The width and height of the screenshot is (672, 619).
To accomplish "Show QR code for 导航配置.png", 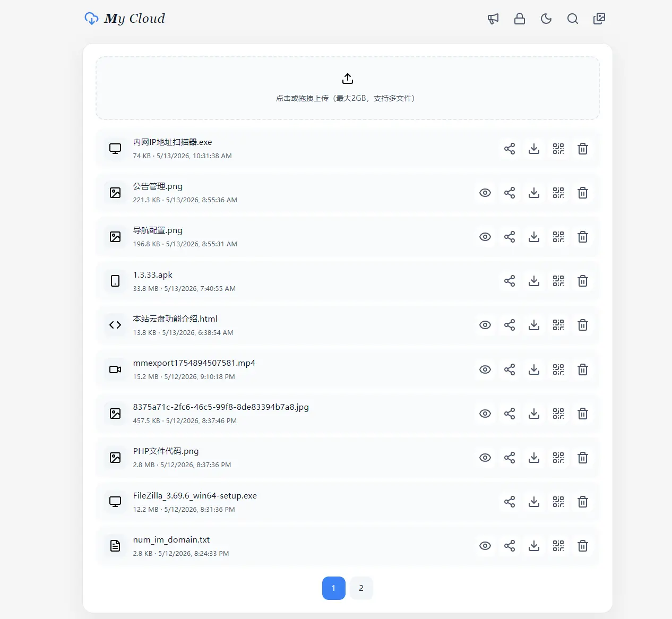I will tap(558, 237).
